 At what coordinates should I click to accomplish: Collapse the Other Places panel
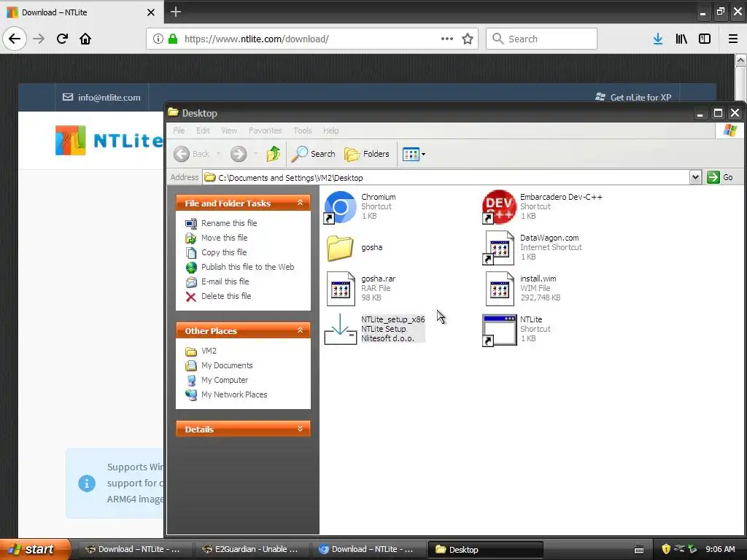(x=300, y=330)
